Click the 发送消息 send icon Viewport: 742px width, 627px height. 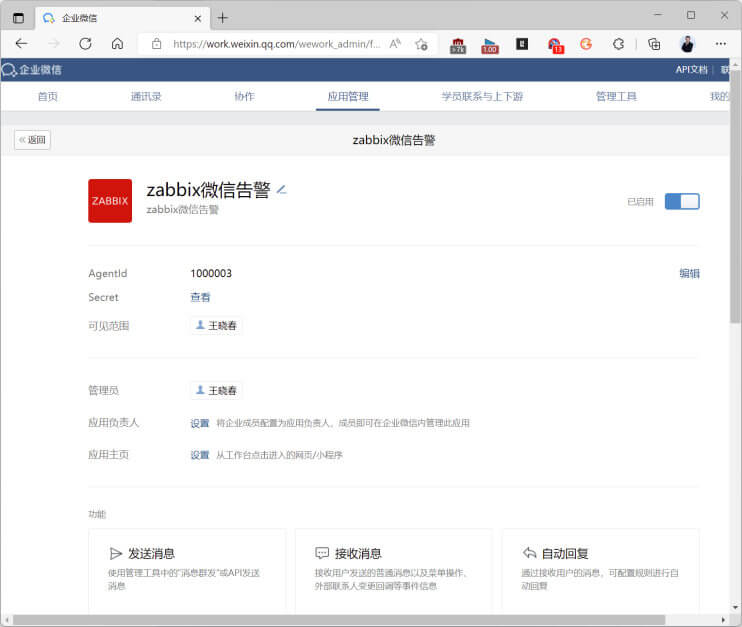[115, 553]
